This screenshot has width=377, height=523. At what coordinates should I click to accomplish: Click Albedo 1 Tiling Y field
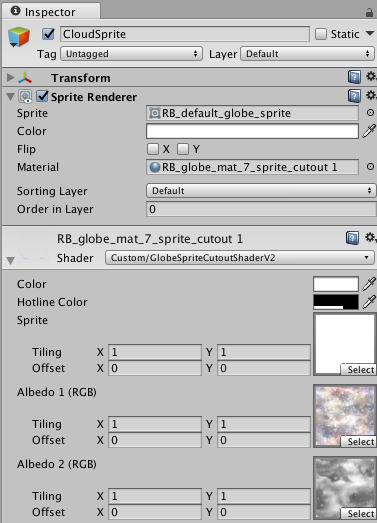tap(264, 424)
